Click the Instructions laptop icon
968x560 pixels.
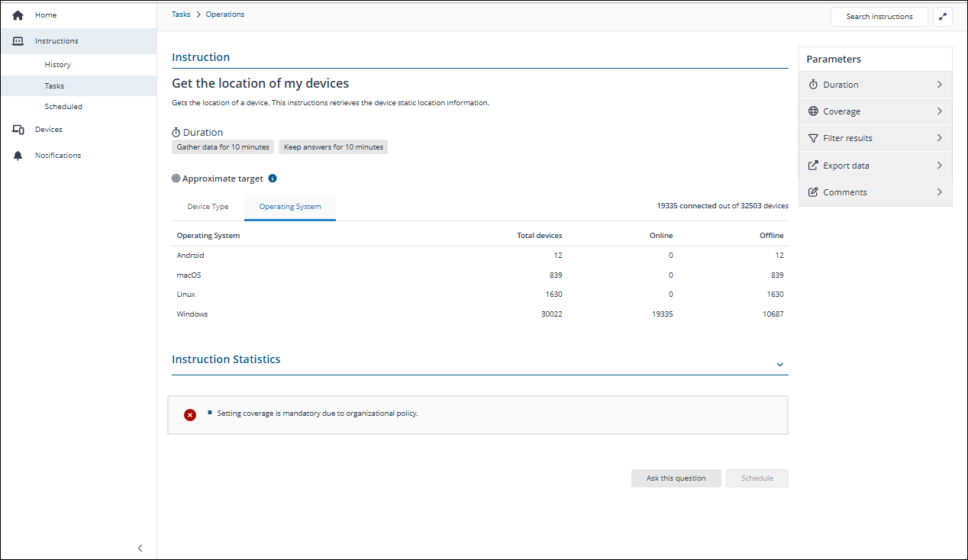[x=18, y=41]
